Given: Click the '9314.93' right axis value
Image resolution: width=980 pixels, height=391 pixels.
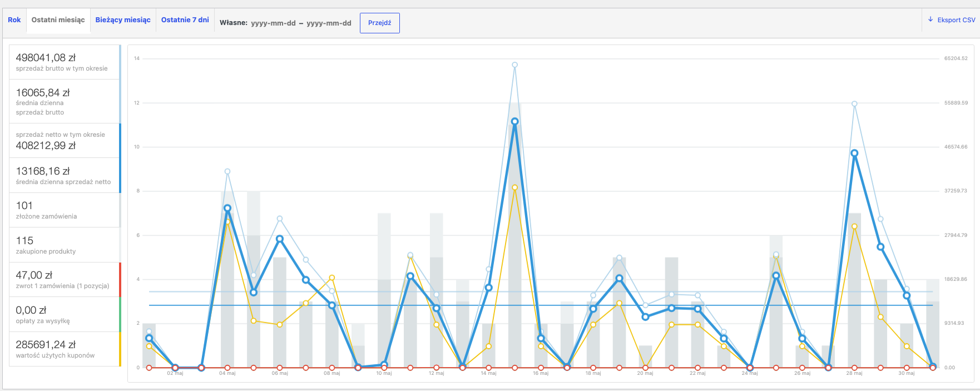Looking at the screenshot, I should (x=954, y=323).
